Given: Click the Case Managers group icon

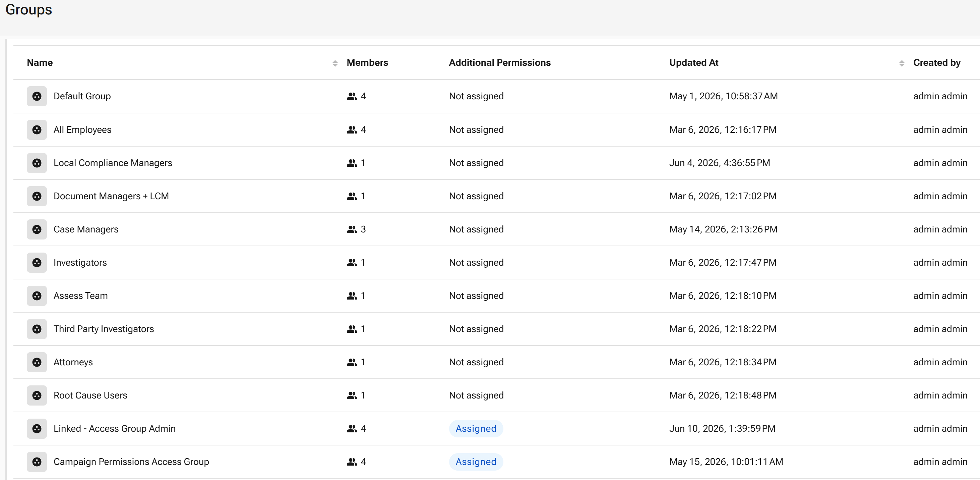Looking at the screenshot, I should click(x=37, y=229).
